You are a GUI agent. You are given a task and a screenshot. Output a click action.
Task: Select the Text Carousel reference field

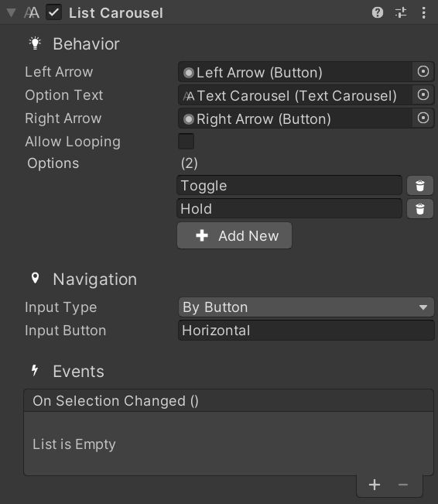point(296,95)
